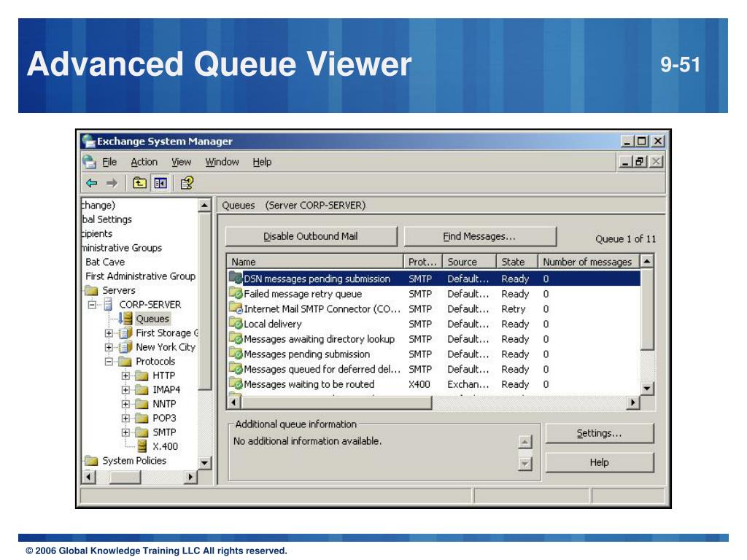Image resolution: width=747 pixels, height=560 pixels.
Task: Expand the SMTP protocol node
Action: (125, 432)
